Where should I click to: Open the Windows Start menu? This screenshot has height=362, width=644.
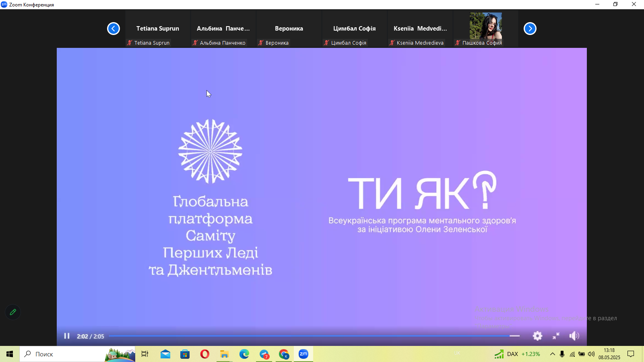[x=10, y=354]
